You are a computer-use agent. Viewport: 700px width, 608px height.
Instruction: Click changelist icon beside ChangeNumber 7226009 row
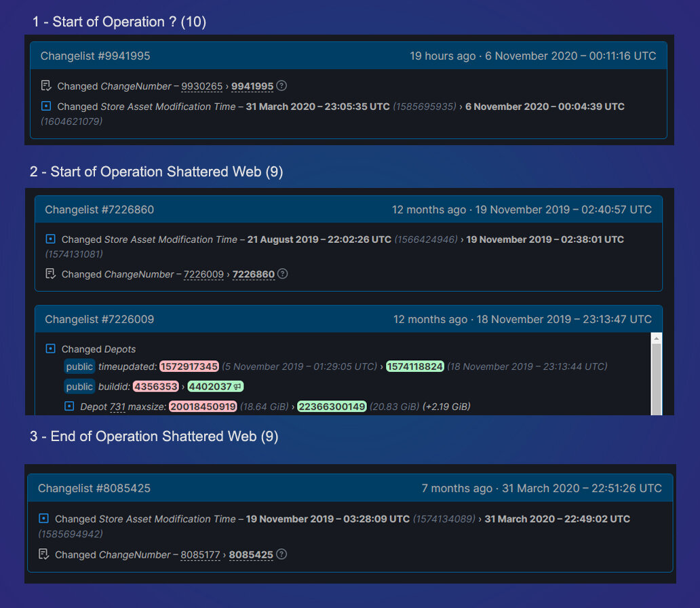pyautogui.click(x=50, y=274)
